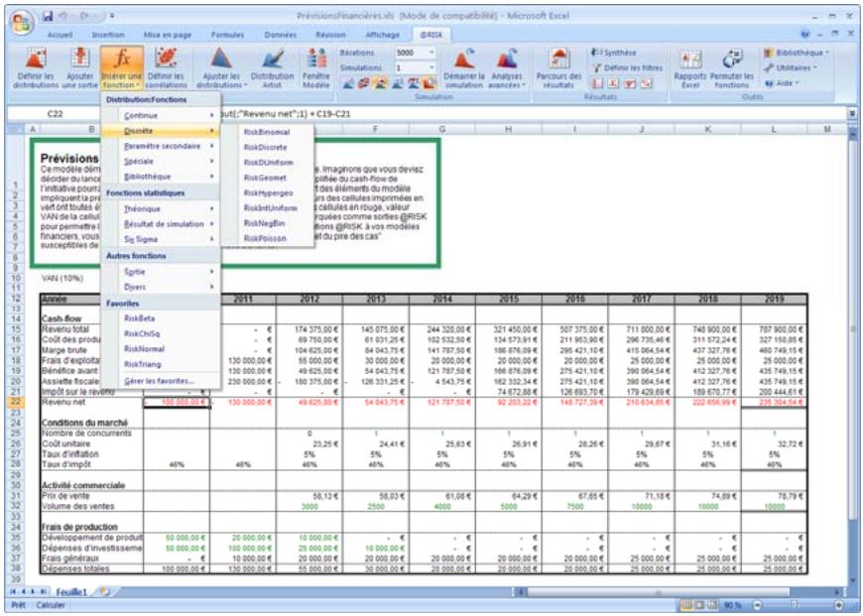Click the Ajouter une sortie icon

coord(79,67)
